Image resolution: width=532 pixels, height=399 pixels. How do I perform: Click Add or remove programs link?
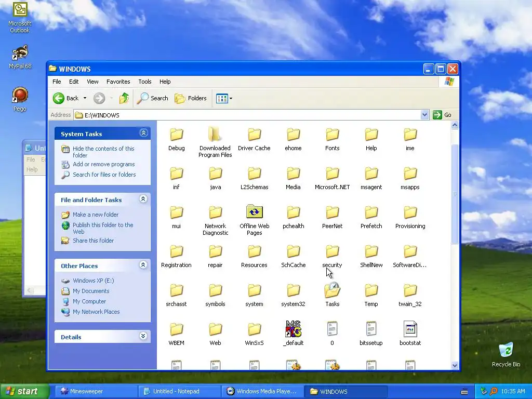(104, 164)
